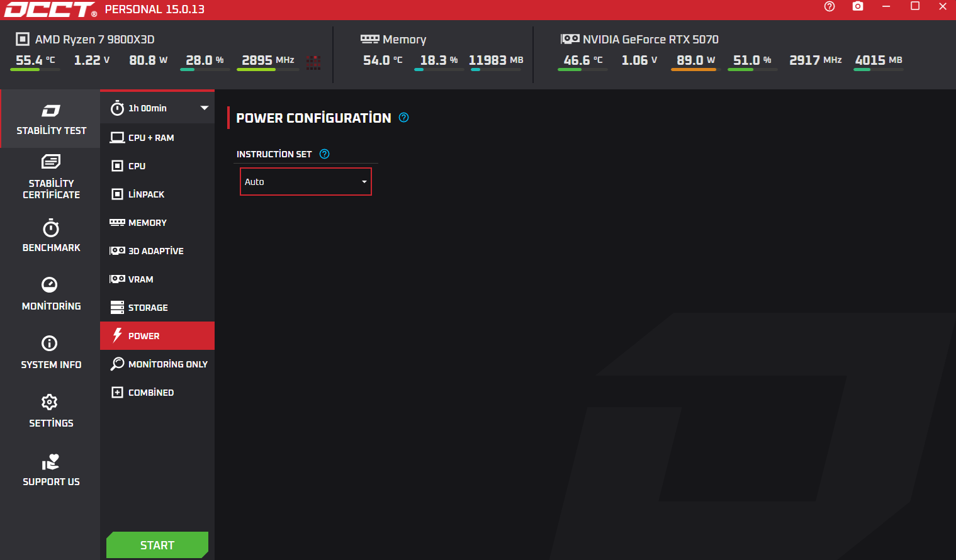Open the System Info section
Viewport: 956px width, 560px height.
click(x=51, y=353)
